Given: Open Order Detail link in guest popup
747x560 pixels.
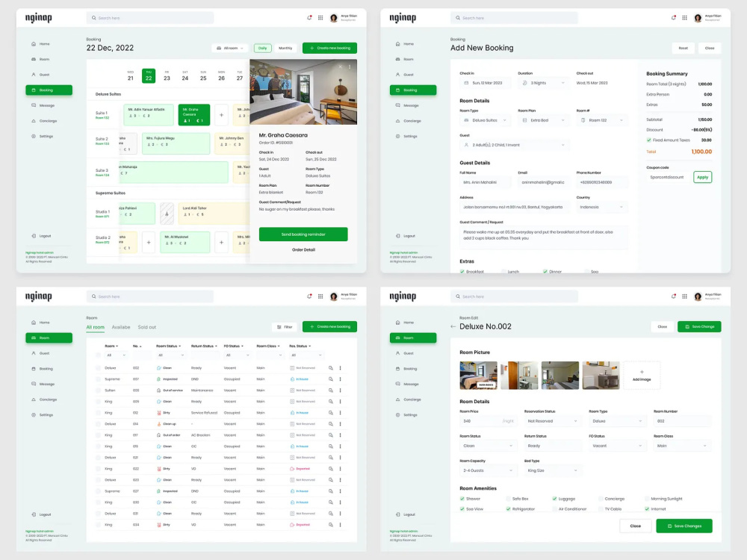Looking at the screenshot, I should (x=303, y=249).
